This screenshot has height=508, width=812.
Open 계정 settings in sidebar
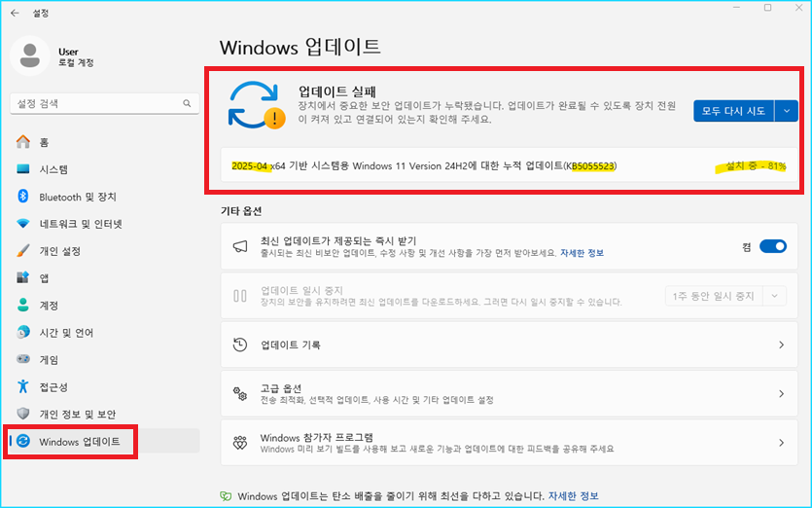(104, 306)
